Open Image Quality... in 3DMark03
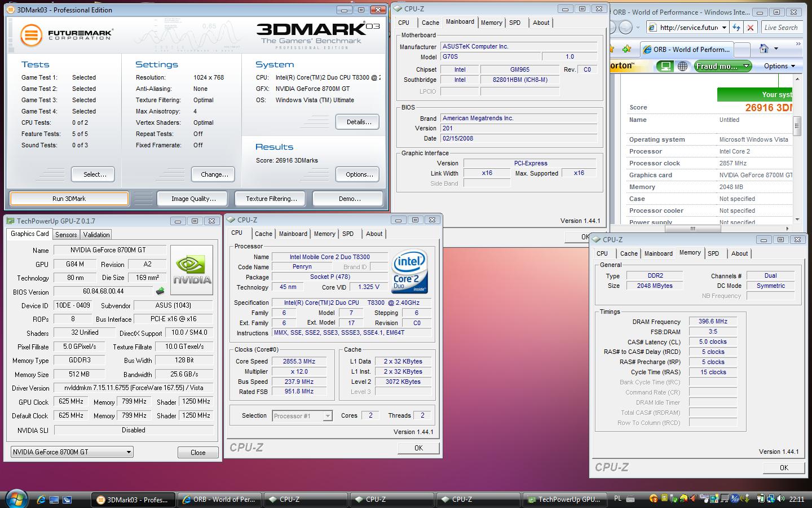812x508 pixels. 193,199
